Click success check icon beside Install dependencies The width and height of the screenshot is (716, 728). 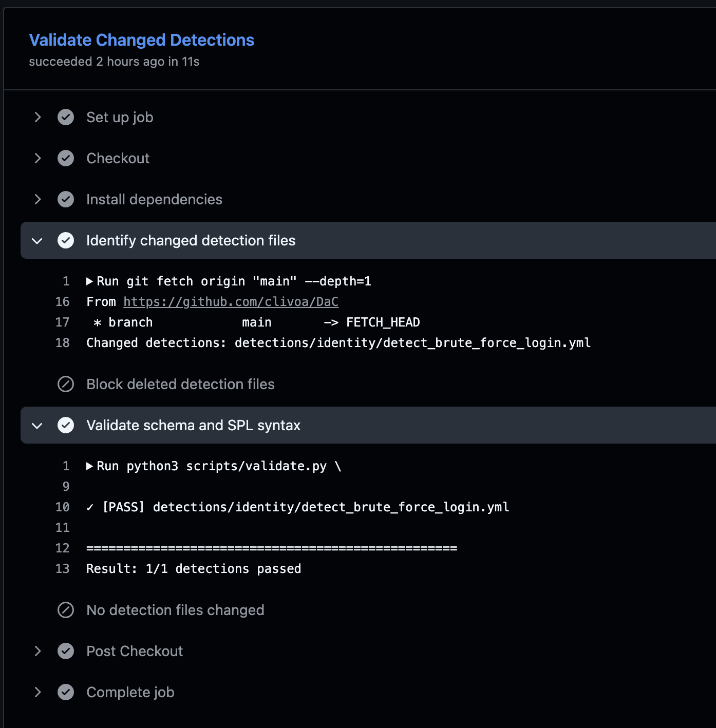[66, 199]
